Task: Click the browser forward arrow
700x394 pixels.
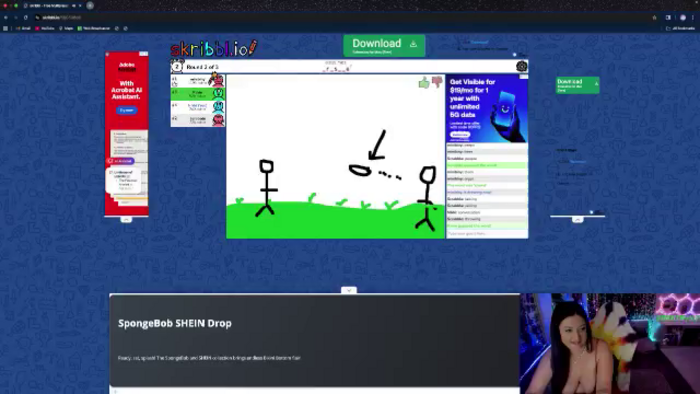Action: point(16,17)
